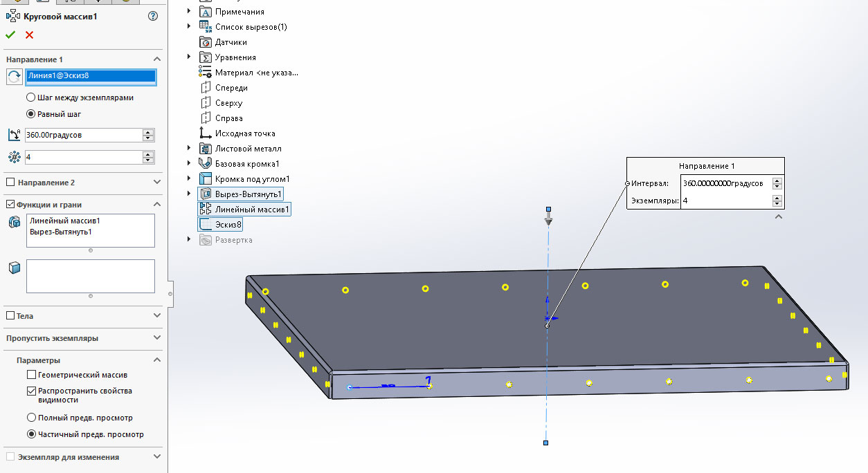Click the Сверху plane icon

pyautogui.click(x=205, y=103)
